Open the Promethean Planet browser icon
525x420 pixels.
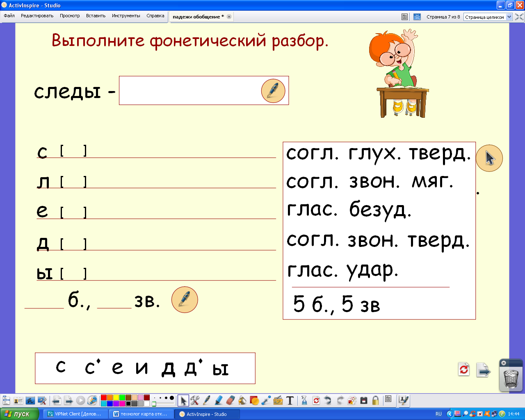coord(92,401)
